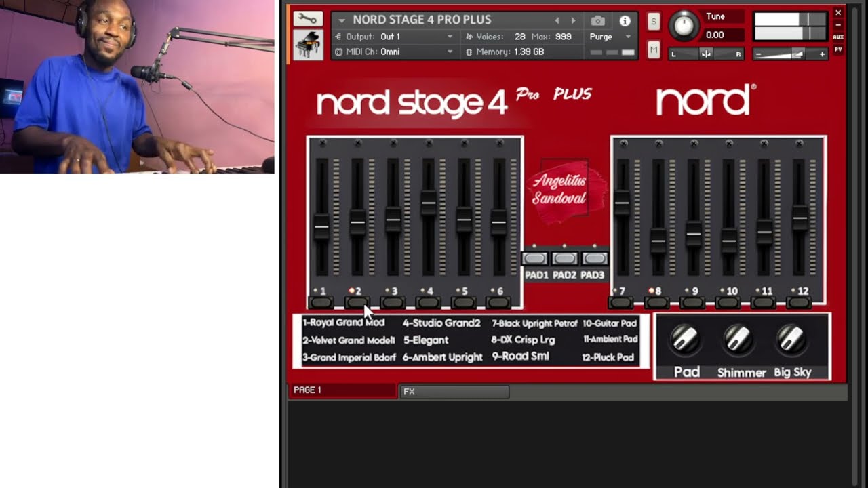Show the instrument info panel
The width and height of the screenshot is (868, 488).
tap(625, 21)
